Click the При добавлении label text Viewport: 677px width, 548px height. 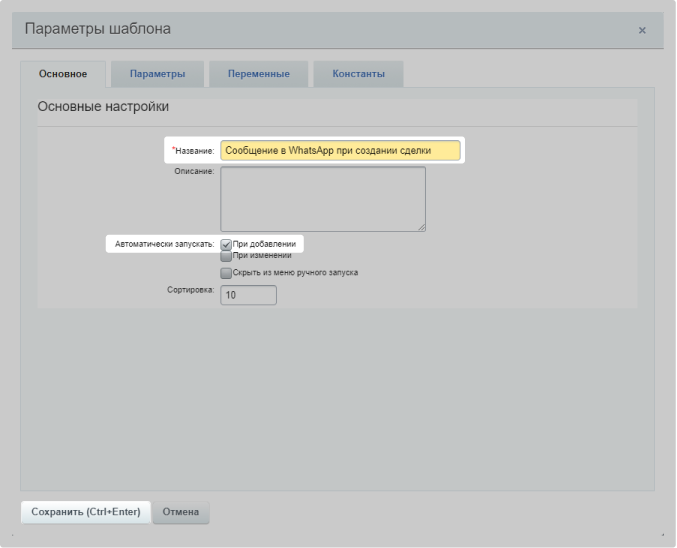[x=262, y=244]
